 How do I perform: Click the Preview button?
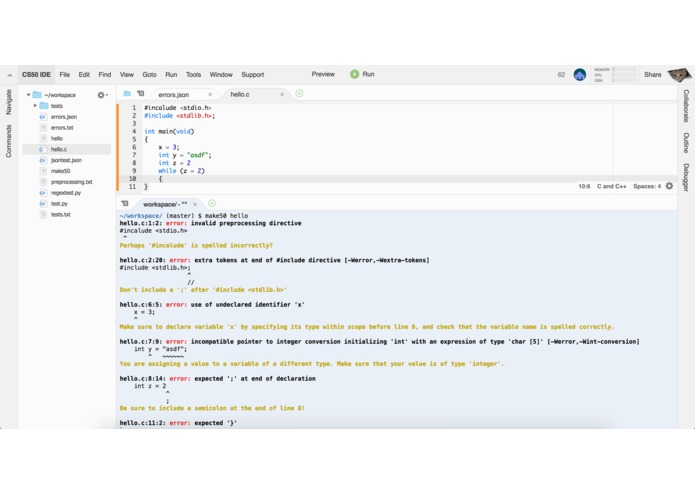point(323,74)
